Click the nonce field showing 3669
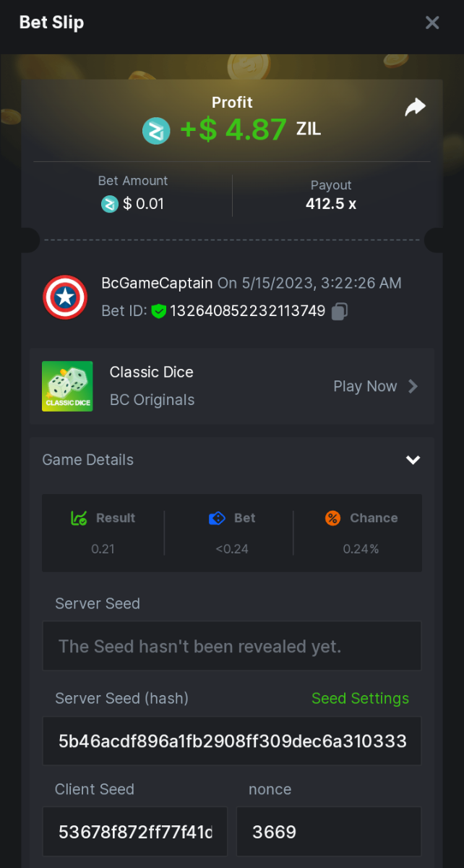 click(x=328, y=832)
